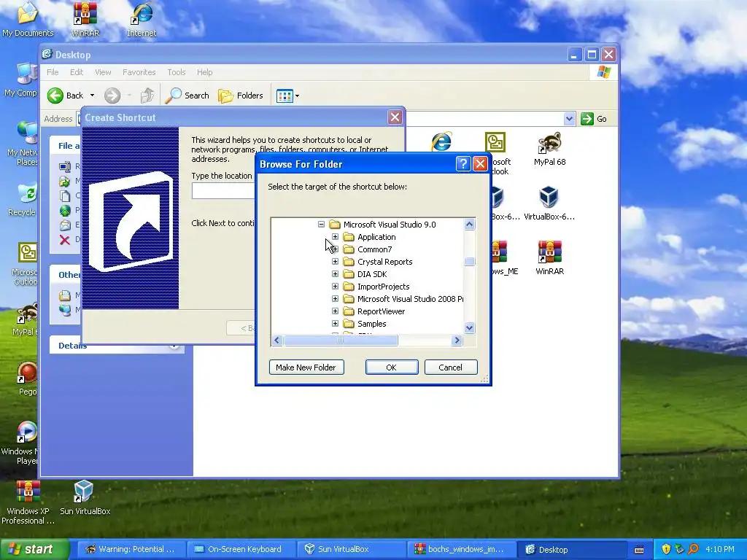Expand the ImportProjects folder node
This screenshot has height=560, width=747.
(x=335, y=286)
